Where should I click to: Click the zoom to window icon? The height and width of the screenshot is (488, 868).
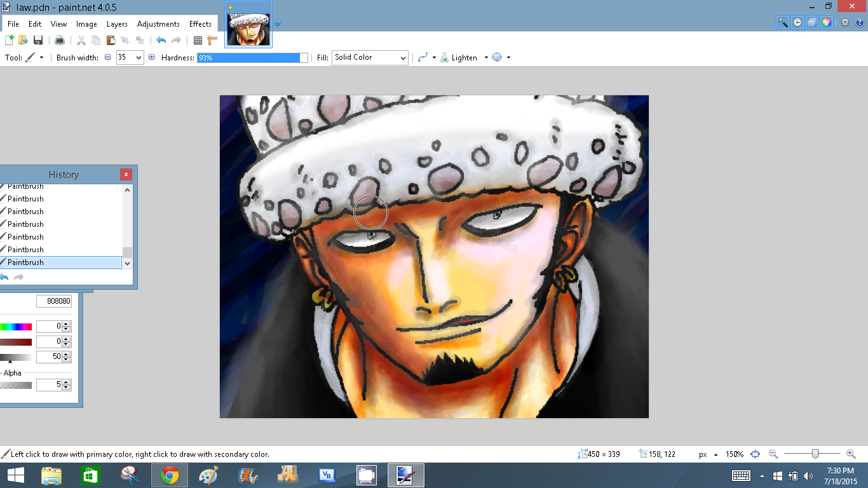click(755, 454)
